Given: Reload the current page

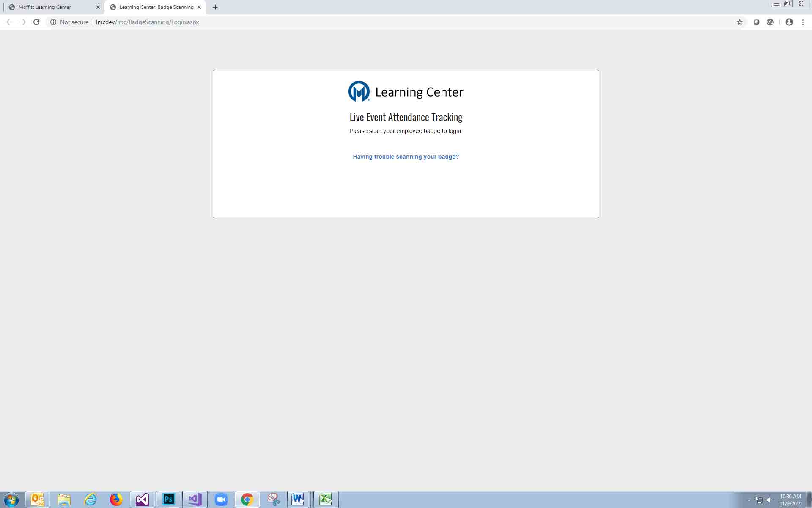Looking at the screenshot, I should point(36,22).
